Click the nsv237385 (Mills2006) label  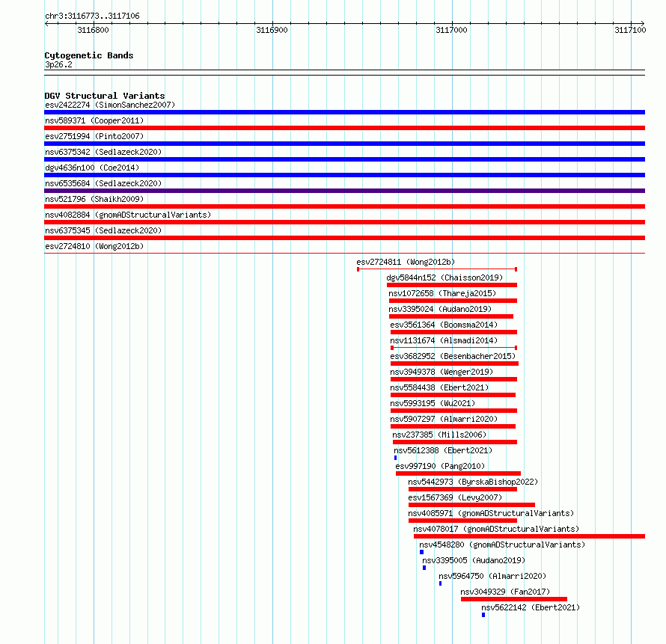[439, 435]
